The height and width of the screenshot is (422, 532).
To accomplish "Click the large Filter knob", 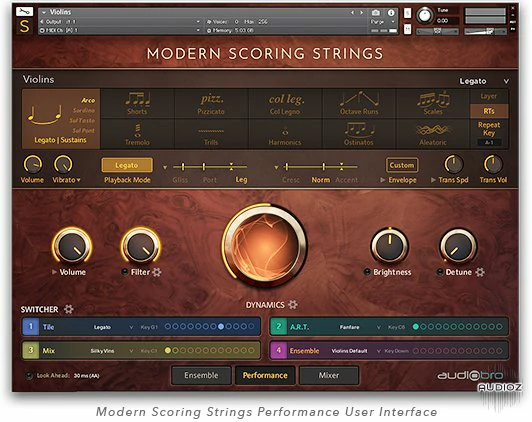I will point(141,246).
